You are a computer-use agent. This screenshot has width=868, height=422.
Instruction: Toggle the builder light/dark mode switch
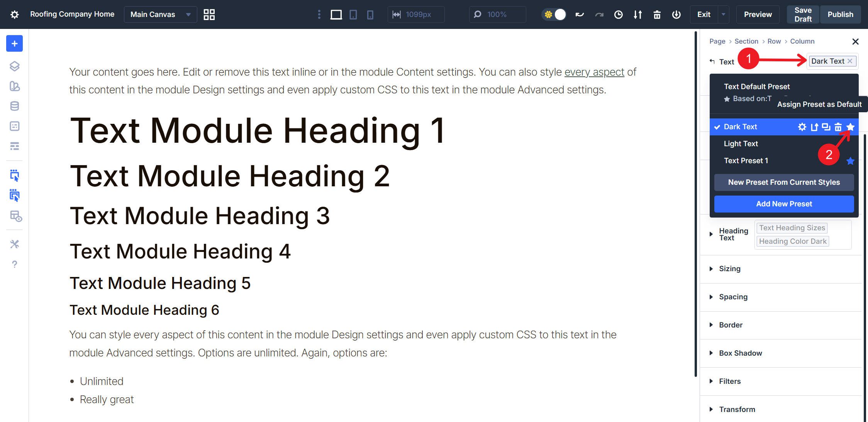tap(554, 14)
